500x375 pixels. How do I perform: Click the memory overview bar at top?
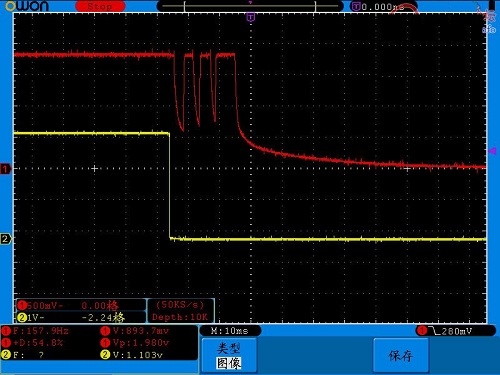click(x=250, y=6)
